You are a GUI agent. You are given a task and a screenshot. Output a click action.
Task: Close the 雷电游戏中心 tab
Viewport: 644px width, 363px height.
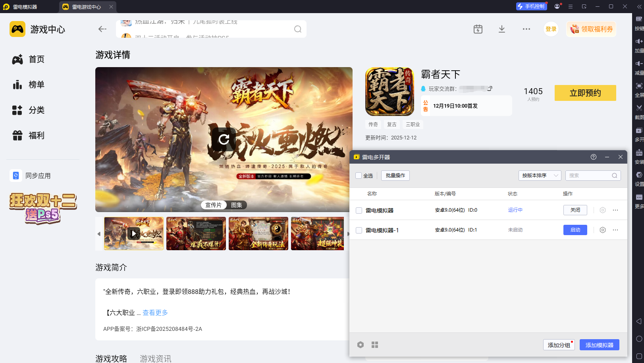(111, 7)
